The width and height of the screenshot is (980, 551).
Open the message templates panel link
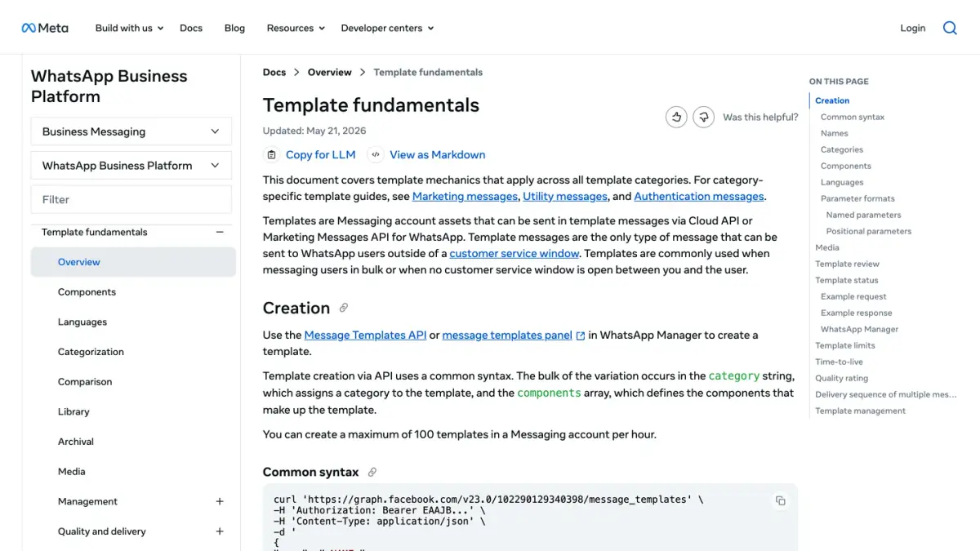514,335
